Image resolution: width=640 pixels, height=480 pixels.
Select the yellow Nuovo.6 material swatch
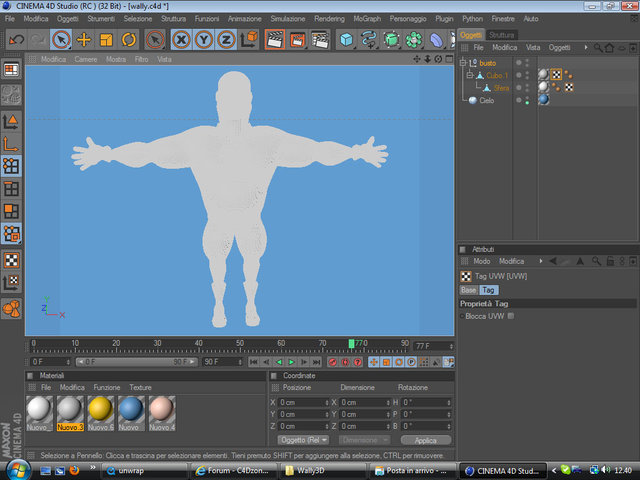pos(100,408)
